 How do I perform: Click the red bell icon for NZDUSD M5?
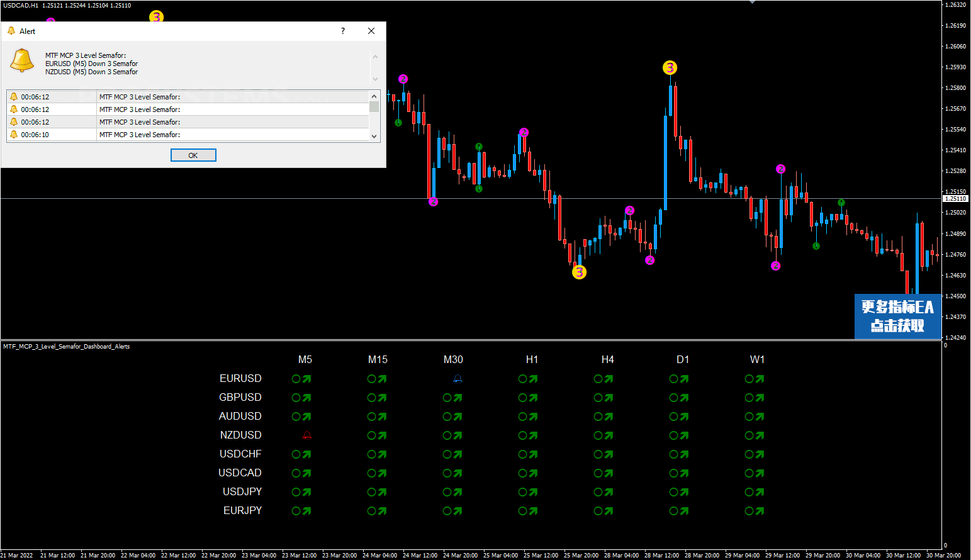click(x=307, y=435)
